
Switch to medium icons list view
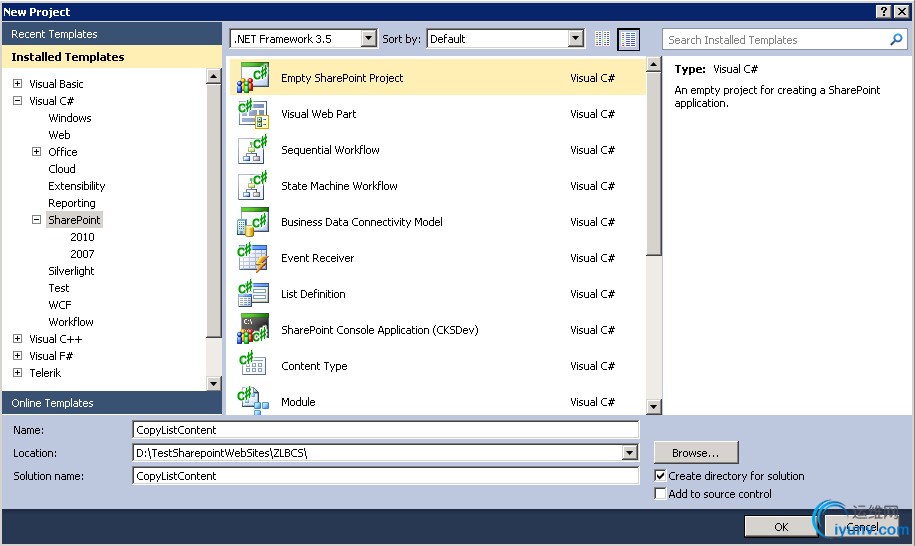pos(628,39)
